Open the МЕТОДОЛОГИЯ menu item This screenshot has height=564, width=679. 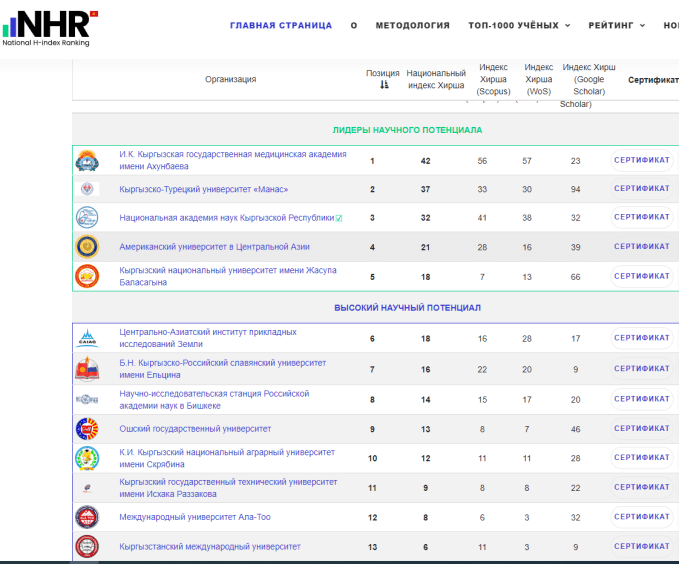tap(412, 26)
